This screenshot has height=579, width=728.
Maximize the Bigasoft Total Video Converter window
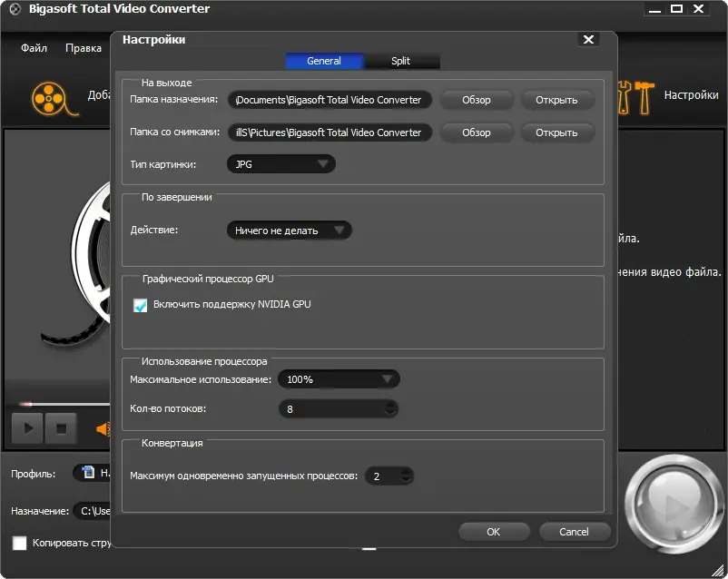(x=676, y=9)
